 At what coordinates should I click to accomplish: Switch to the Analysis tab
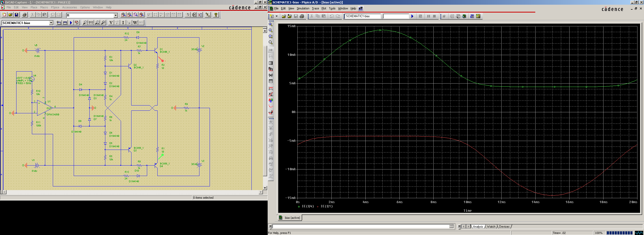tap(478, 226)
